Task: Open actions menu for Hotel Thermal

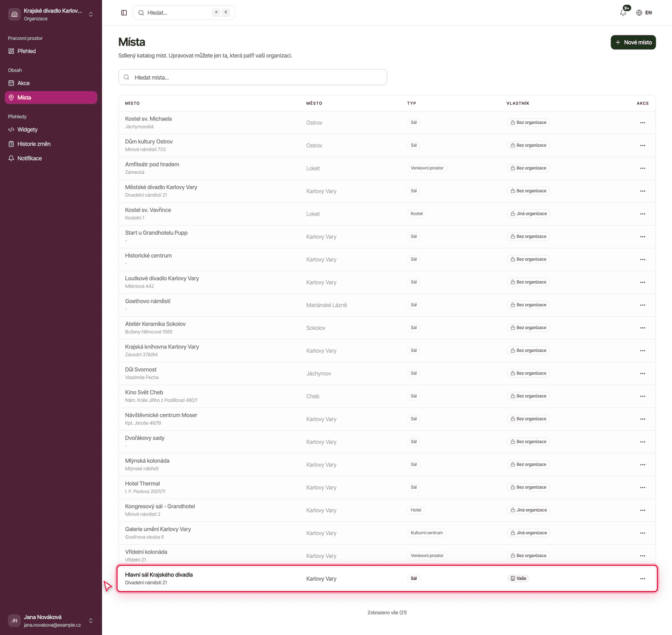Action: (x=643, y=488)
